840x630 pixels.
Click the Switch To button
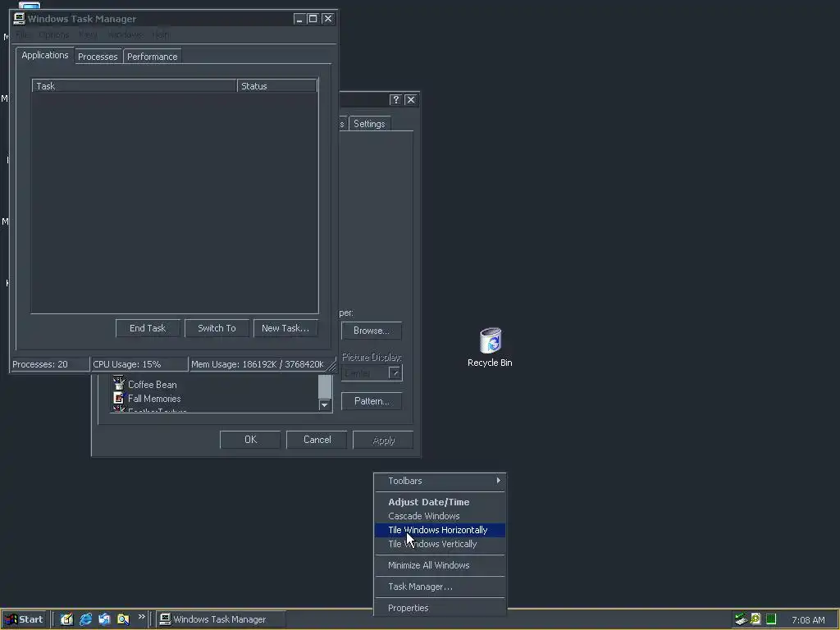pyautogui.click(x=217, y=328)
